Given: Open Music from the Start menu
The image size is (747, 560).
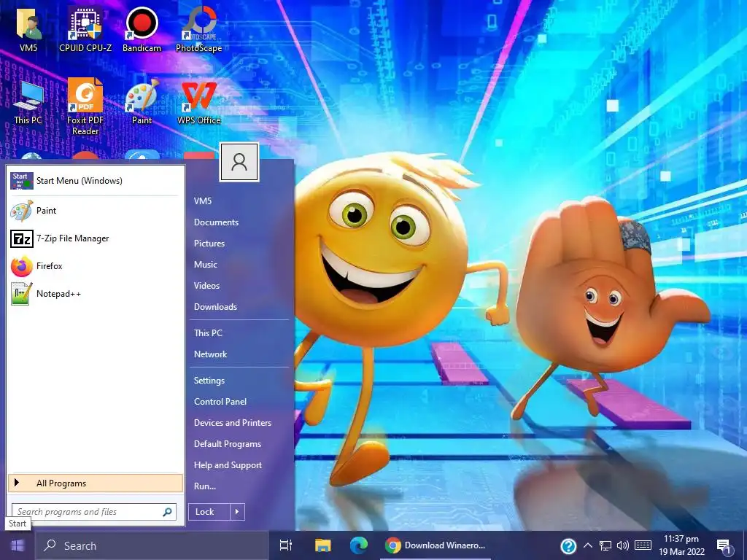Looking at the screenshot, I should [205, 264].
